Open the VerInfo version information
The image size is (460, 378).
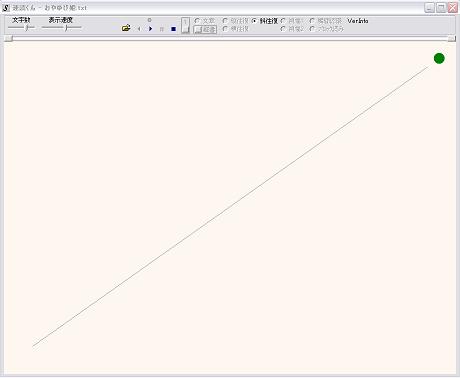pos(358,21)
